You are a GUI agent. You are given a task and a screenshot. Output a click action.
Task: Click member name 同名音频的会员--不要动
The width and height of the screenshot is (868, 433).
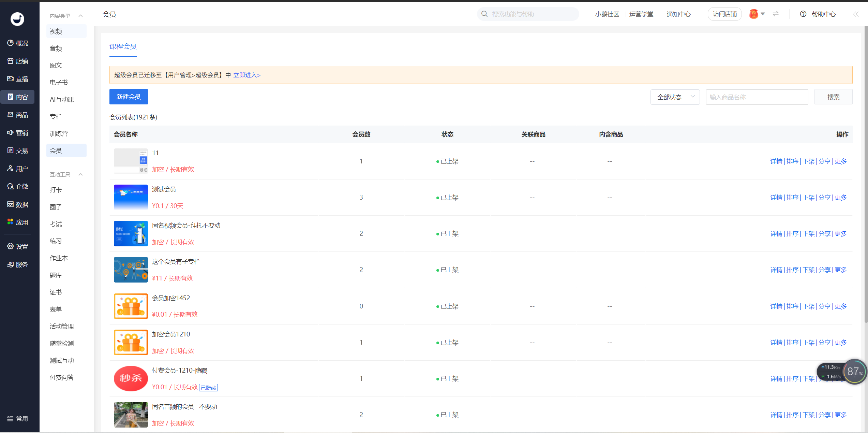pos(184,407)
